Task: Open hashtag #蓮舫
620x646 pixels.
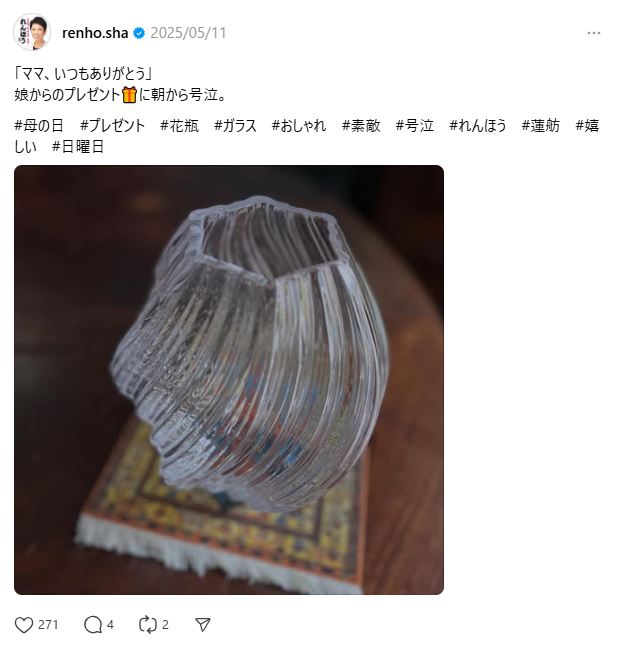Action: point(540,125)
